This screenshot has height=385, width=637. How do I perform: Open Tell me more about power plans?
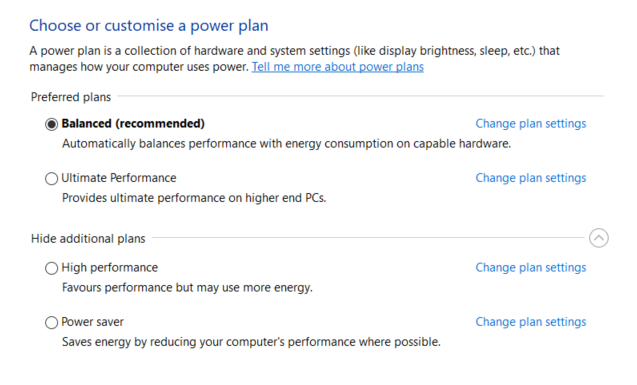pyautogui.click(x=338, y=67)
